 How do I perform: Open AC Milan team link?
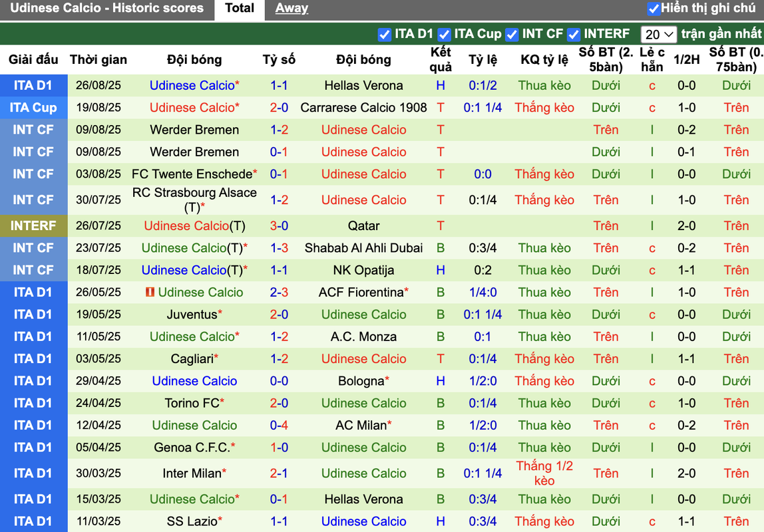tap(361, 426)
